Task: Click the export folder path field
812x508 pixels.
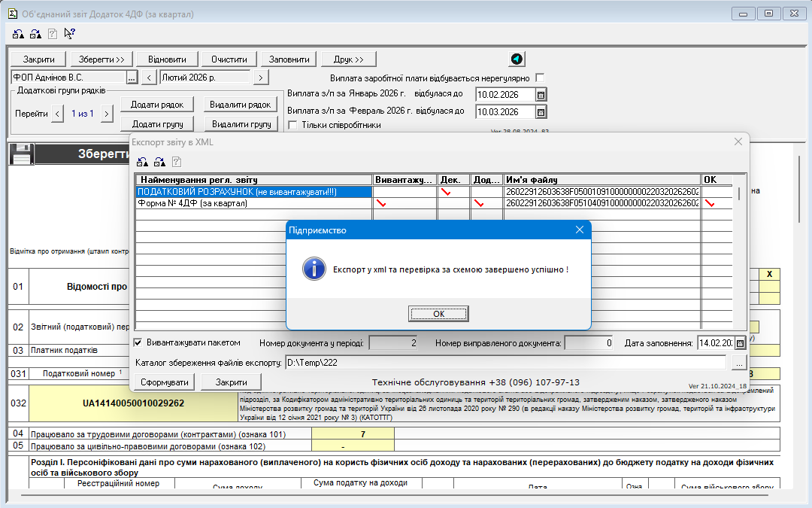Action: pyautogui.click(x=504, y=364)
